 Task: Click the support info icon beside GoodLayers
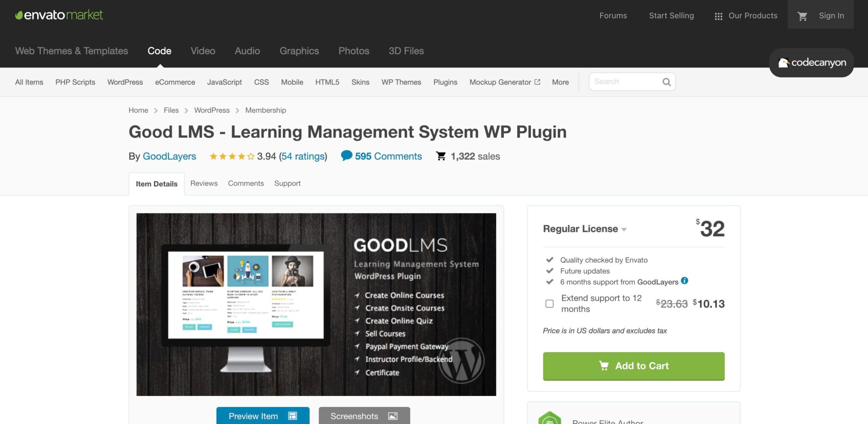click(684, 281)
